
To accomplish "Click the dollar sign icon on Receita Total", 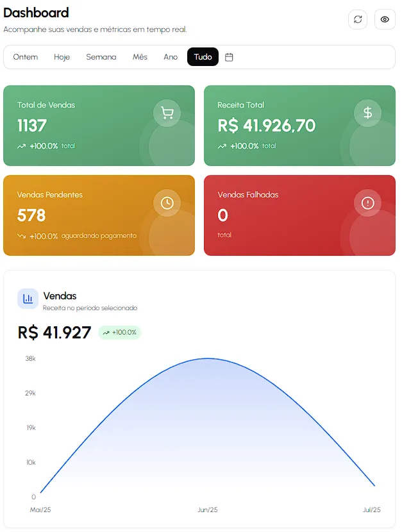I will 367,112.
